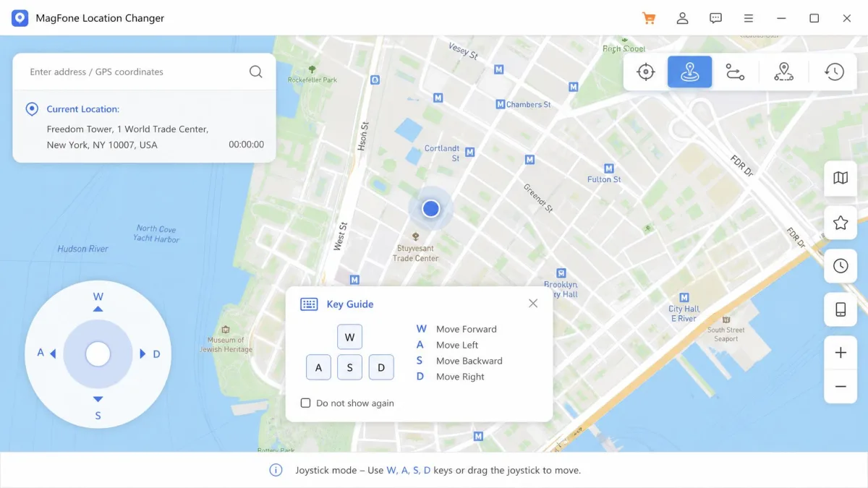Viewport: 868px width, 488px height.
Task: Open the user account icon
Action: pyautogui.click(x=682, y=18)
